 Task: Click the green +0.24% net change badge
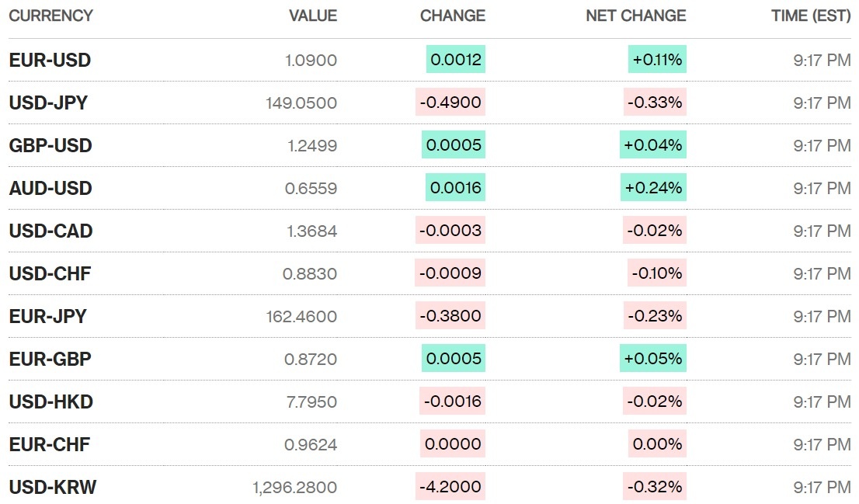(653, 188)
